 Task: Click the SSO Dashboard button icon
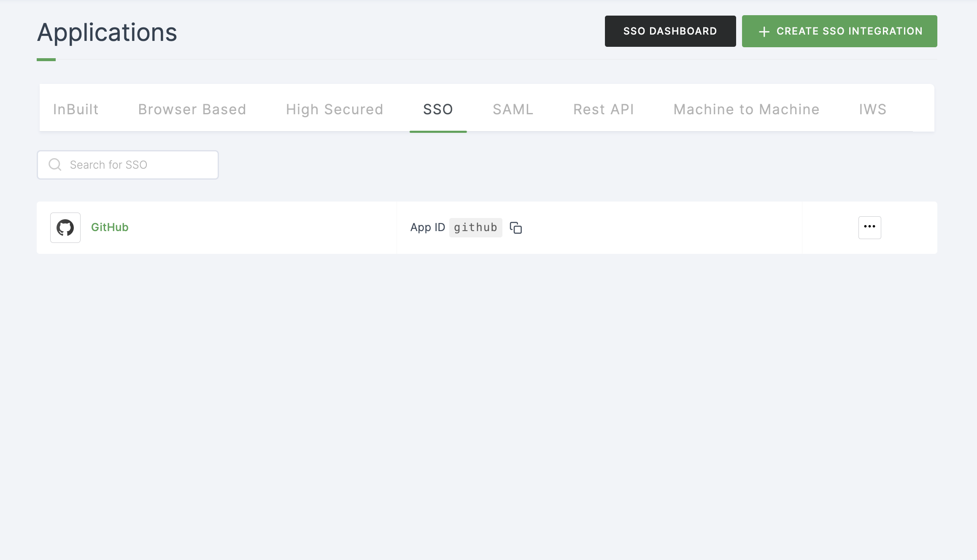tap(669, 31)
